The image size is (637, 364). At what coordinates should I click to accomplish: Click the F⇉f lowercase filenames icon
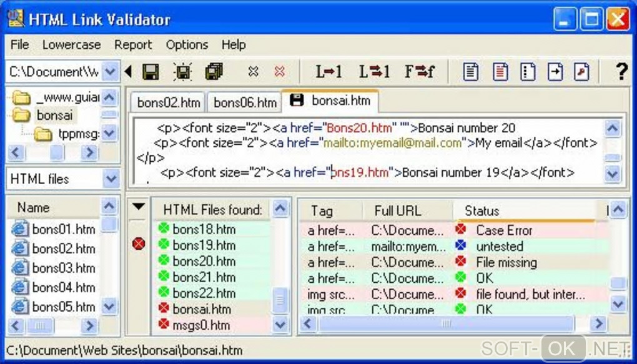[420, 72]
